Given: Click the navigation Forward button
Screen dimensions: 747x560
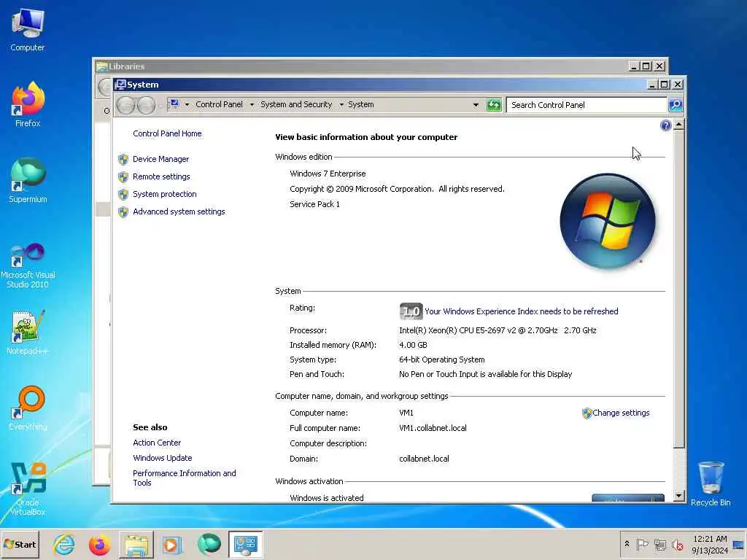Looking at the screenshot, I should (146, 105).
